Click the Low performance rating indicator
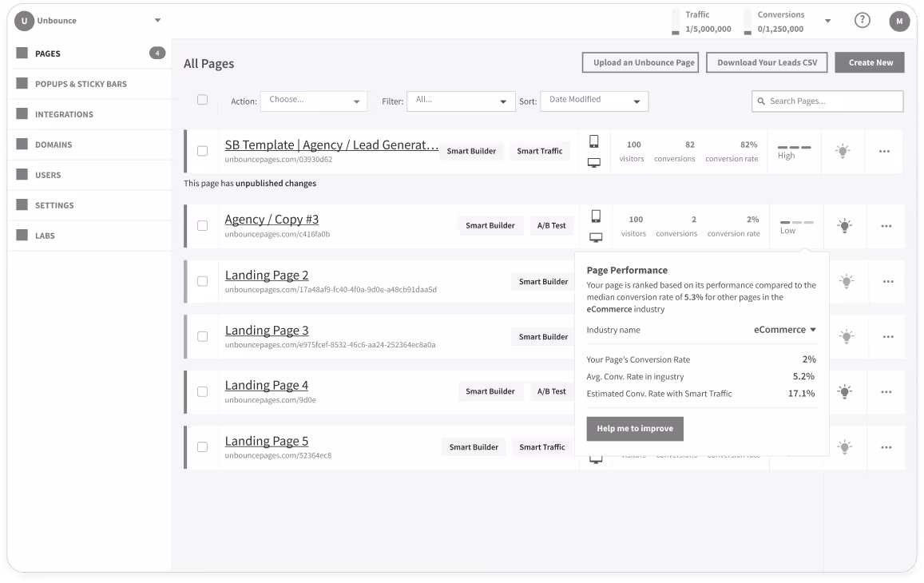The height and width of the screenshot is (583, 924). tap(796, 226)
